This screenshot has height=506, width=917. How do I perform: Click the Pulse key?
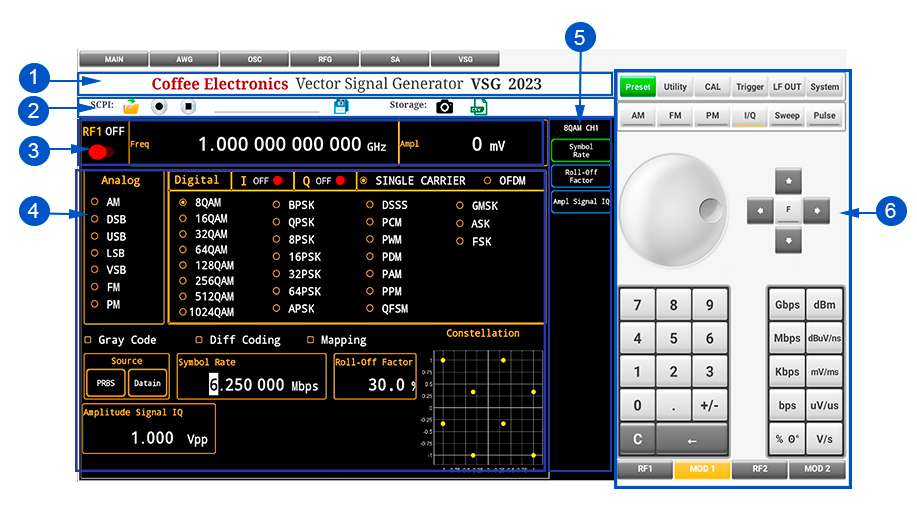[x=825, y=116]
